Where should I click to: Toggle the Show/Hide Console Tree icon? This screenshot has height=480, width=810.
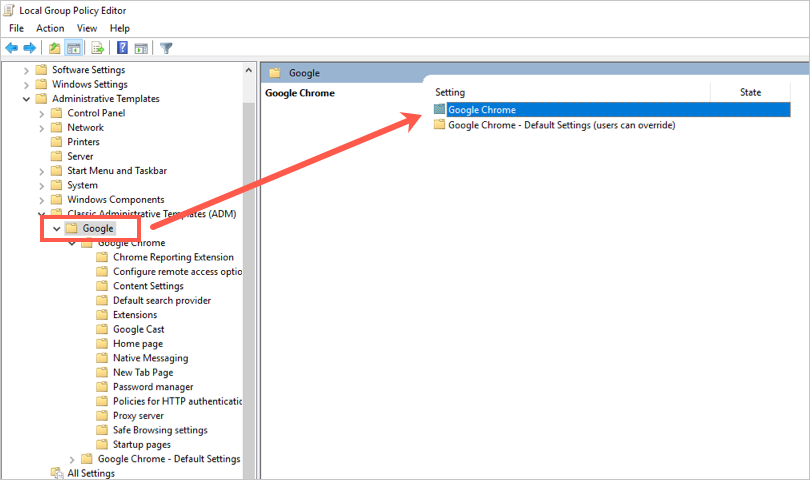tap(75, 47)
